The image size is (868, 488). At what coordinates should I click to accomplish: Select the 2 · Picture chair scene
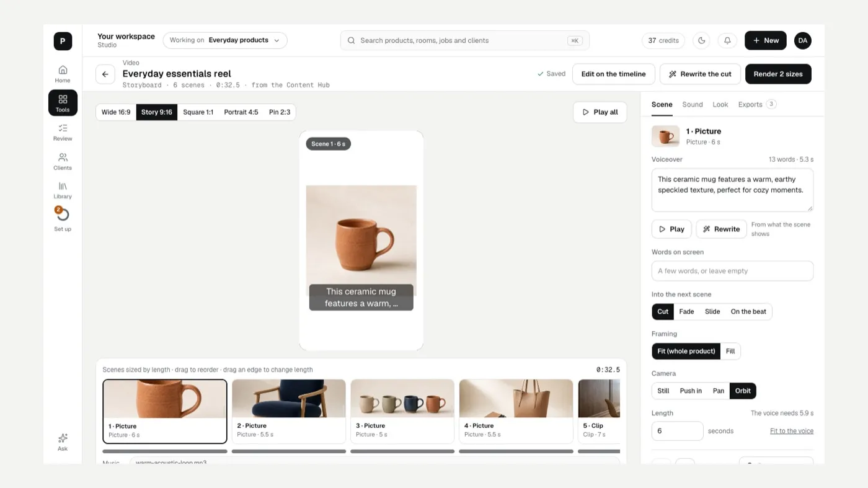[289, 411]
